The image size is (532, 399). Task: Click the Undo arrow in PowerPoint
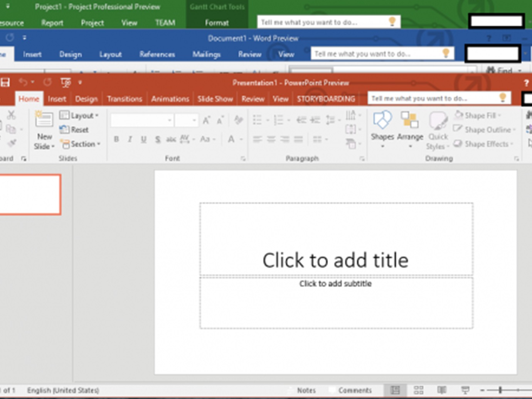(23, 82)
